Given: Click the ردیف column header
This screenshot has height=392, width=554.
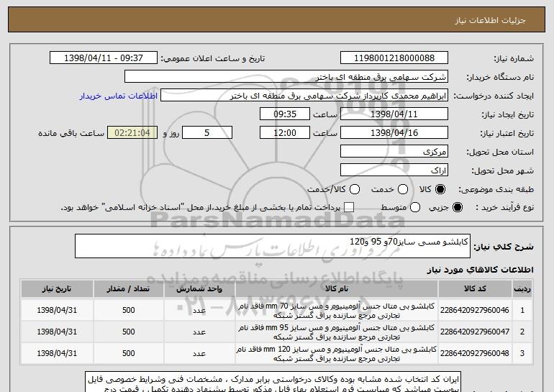Looking at the screenshot, I should [522, 289].
